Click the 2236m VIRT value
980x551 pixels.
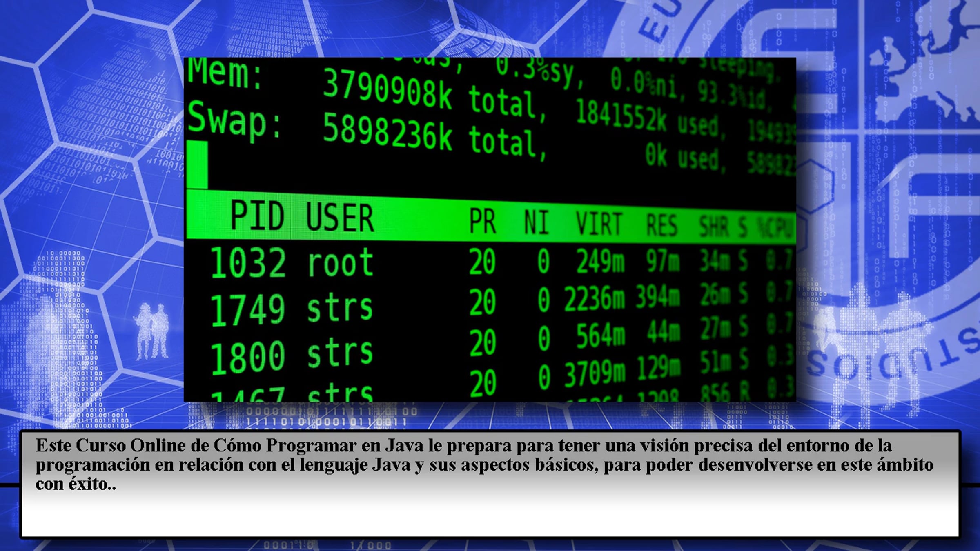[594, 299]
